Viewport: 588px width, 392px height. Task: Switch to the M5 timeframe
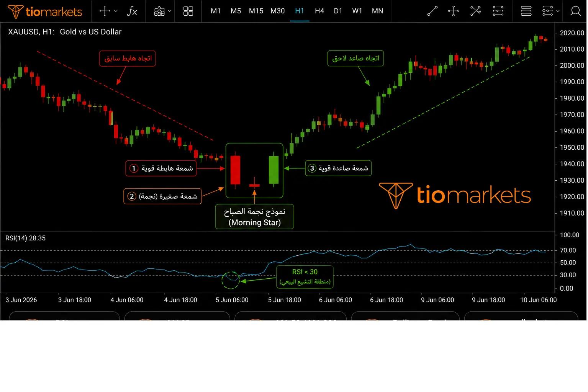[236, 11]
